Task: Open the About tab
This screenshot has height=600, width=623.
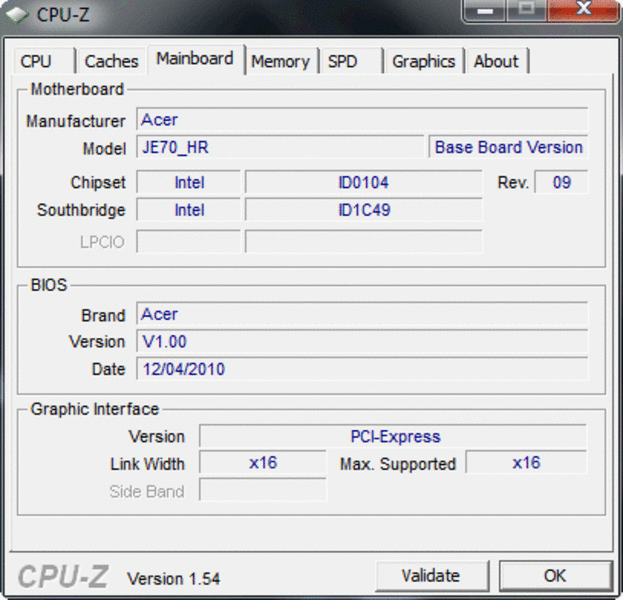Action: click(497, 61)
